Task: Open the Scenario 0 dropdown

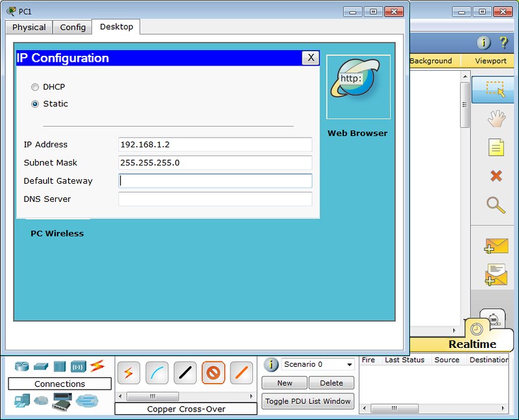Action: coord(317,364)
